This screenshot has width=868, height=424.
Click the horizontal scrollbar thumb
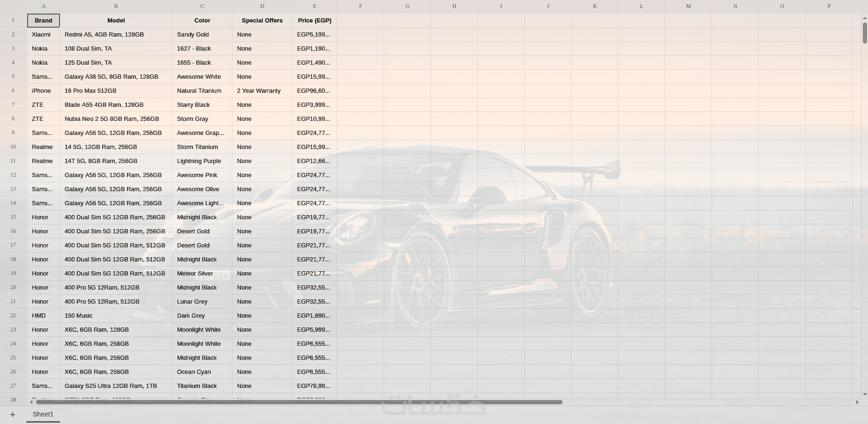point(299,402)
